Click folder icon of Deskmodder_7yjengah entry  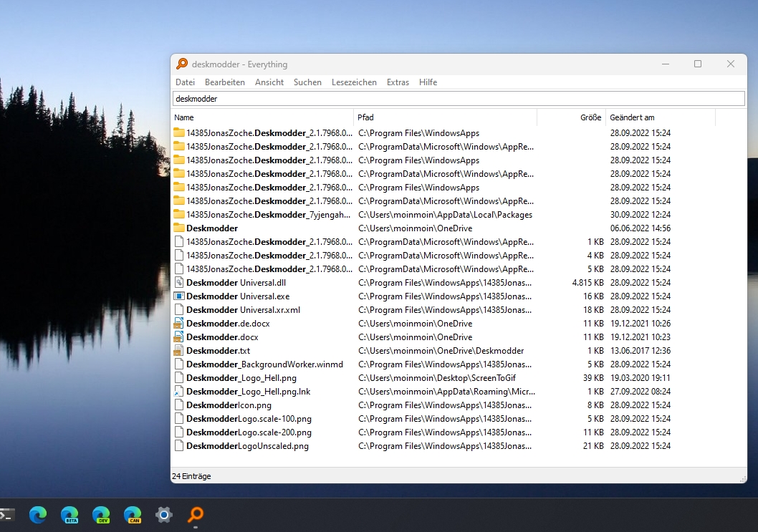(179, 215)
